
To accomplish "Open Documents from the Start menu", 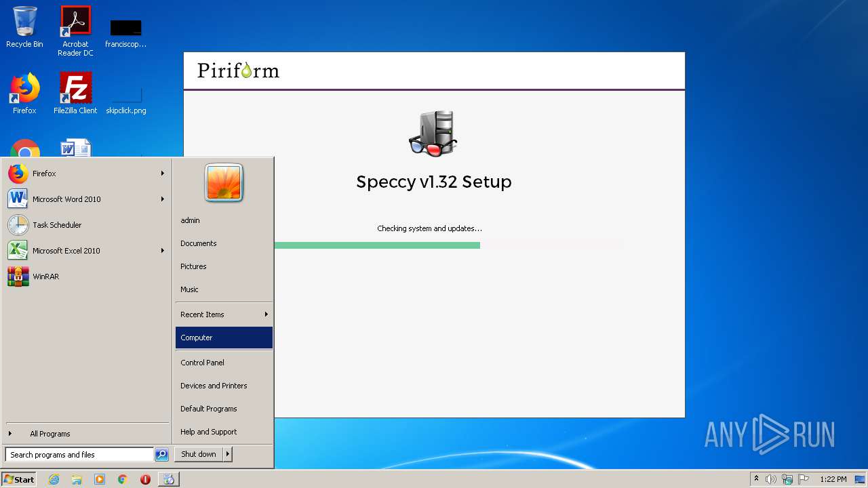I will [x=224, y=243].
